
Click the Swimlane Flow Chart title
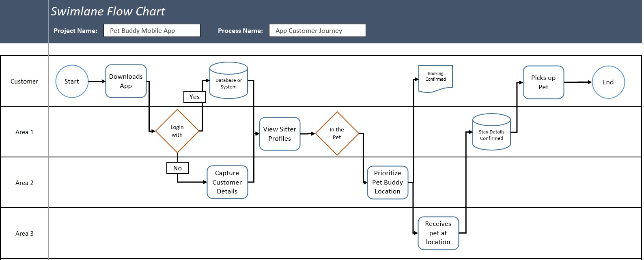(x=108, y=11)
